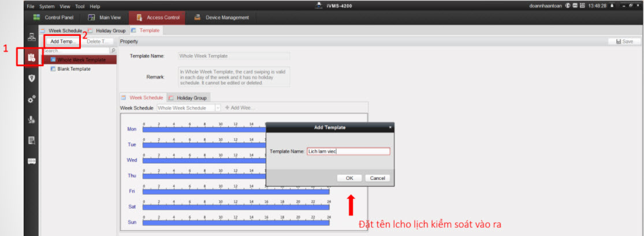Click the Add Temp... button
The width and height of the screenshot is (644, 236).
pyautogui.click(x=61, y=42)
